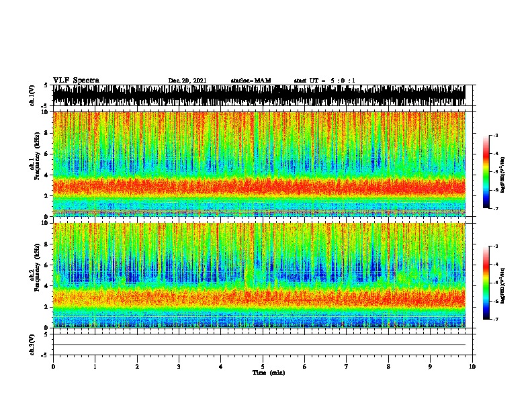Image resolution: width=532 pixels, height=411 pixels.
Task: Click the "-7" label on ch.1 colorbar
Action: point(496,208)
